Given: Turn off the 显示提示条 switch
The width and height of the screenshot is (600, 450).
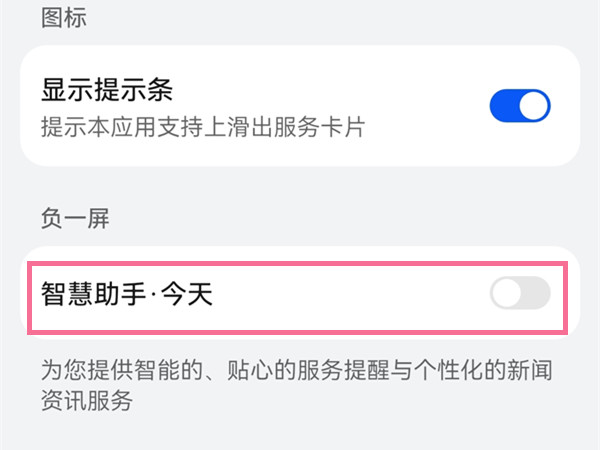Looking at the screenshot, I should [520, 106].
